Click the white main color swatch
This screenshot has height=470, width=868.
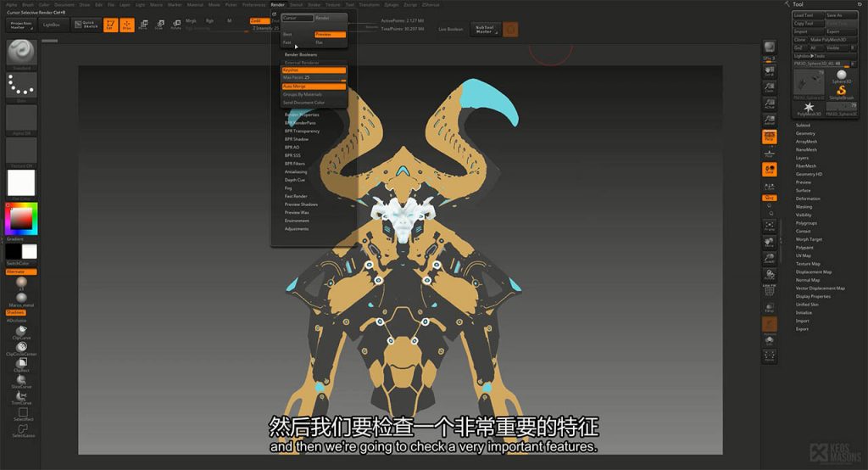[30, 252]
